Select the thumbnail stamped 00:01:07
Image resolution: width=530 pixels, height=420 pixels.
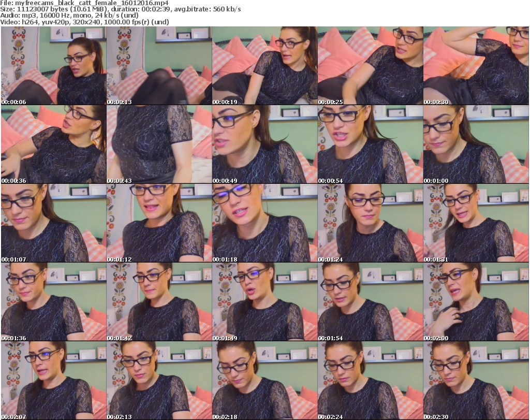pyautogui.click(x=53, y=223)
